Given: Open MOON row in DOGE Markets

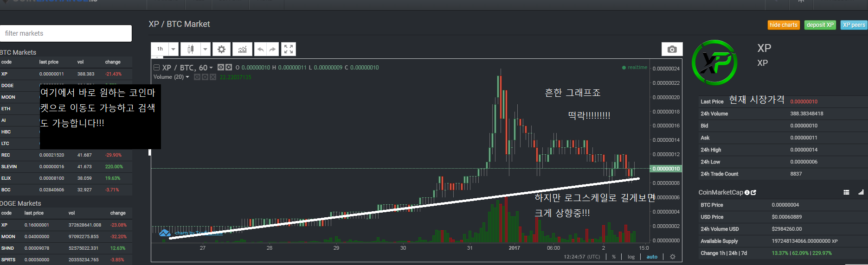Looking at the screenshot, I should pos(66,237).
